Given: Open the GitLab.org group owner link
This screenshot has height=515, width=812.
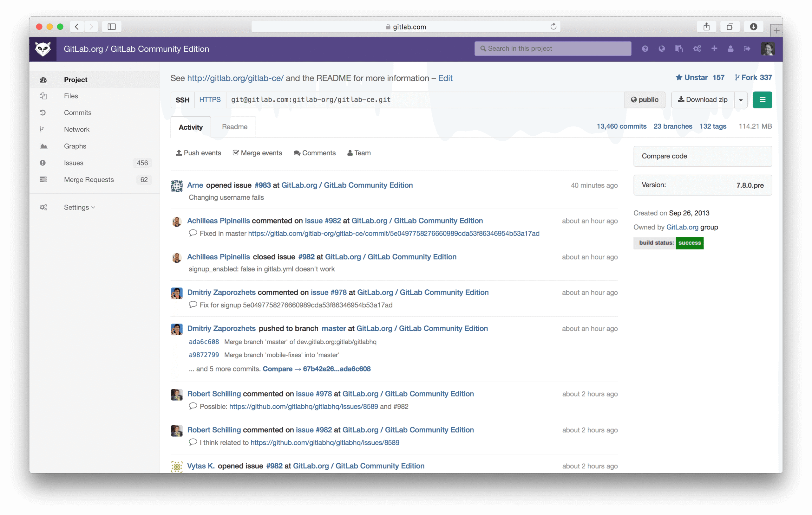Looking at the screenshot, I should [x=682, y=227].
